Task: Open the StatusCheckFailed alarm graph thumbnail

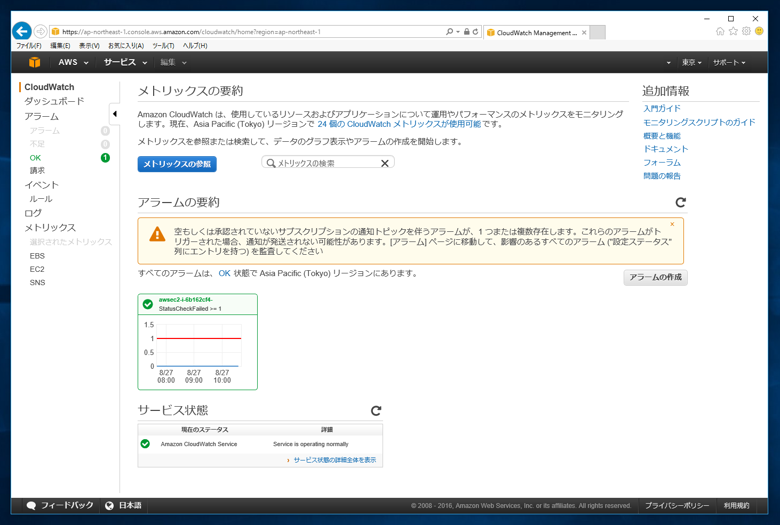Action: pyautogui.click(x=197, y=341)
